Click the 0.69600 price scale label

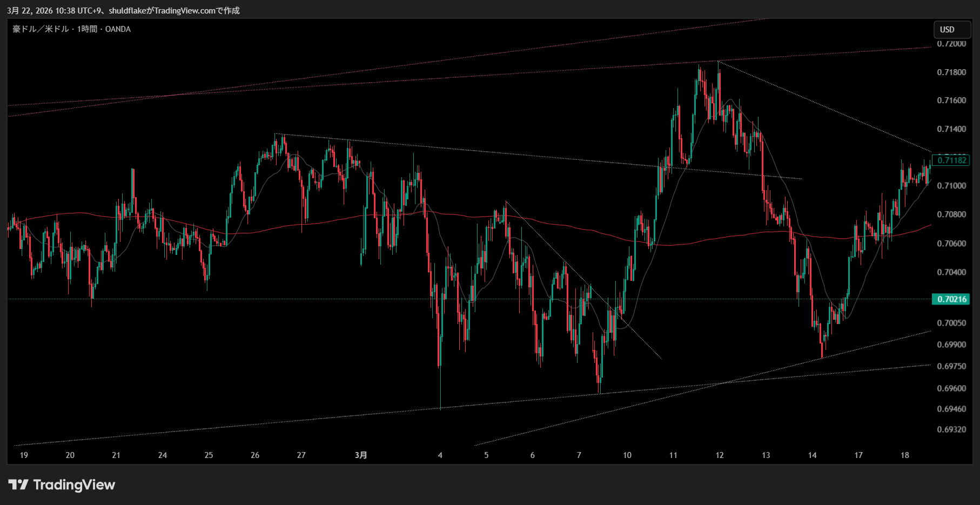pos(951,388)
